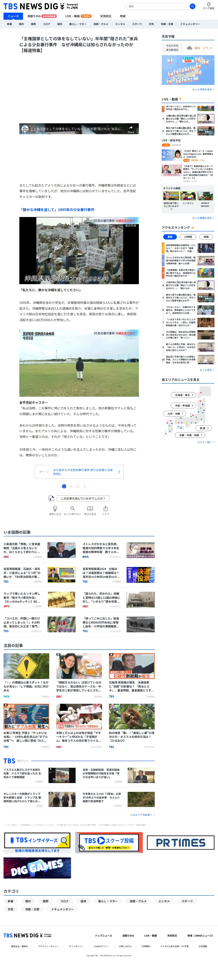
Task: Expand the 近畿・中国・四国 area button
Action: click(x=190, y=435)
